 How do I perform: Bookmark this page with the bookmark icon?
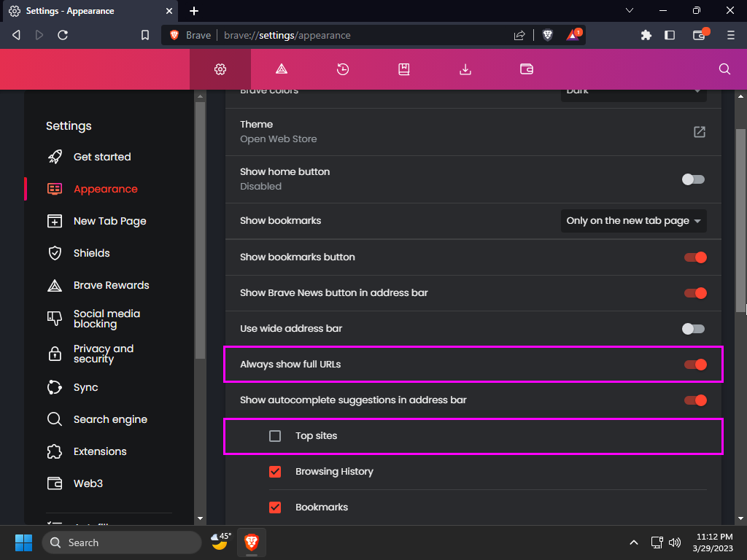tap(145, 35)
